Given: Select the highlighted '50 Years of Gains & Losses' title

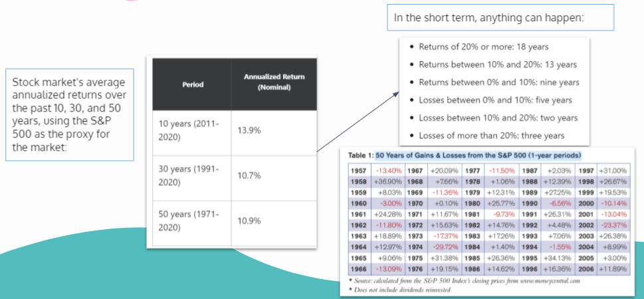Looking at the screenshot, I should click(479, 155).
